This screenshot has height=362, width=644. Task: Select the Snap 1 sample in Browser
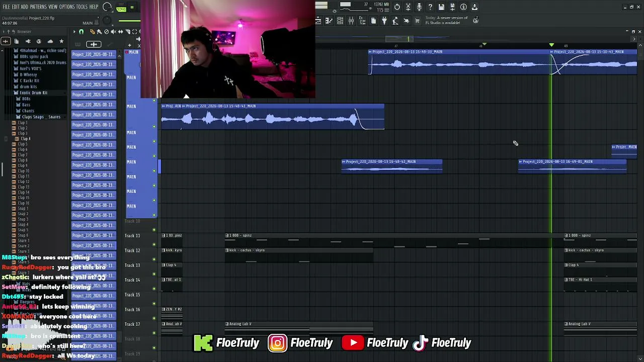pyautogui.click(x=23, y=209)
